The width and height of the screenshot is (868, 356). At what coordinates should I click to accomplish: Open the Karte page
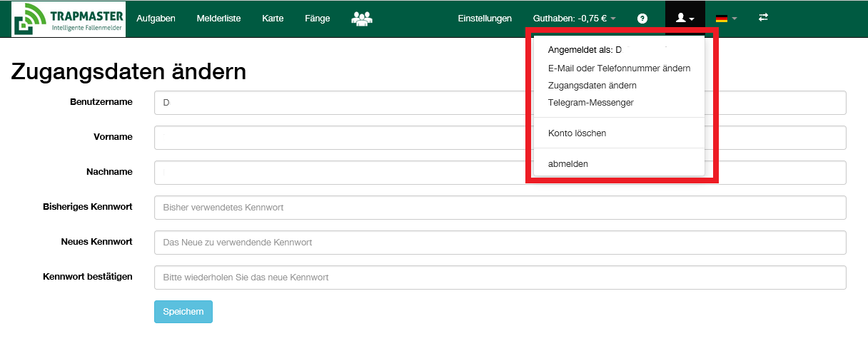[x=273, y=19]
